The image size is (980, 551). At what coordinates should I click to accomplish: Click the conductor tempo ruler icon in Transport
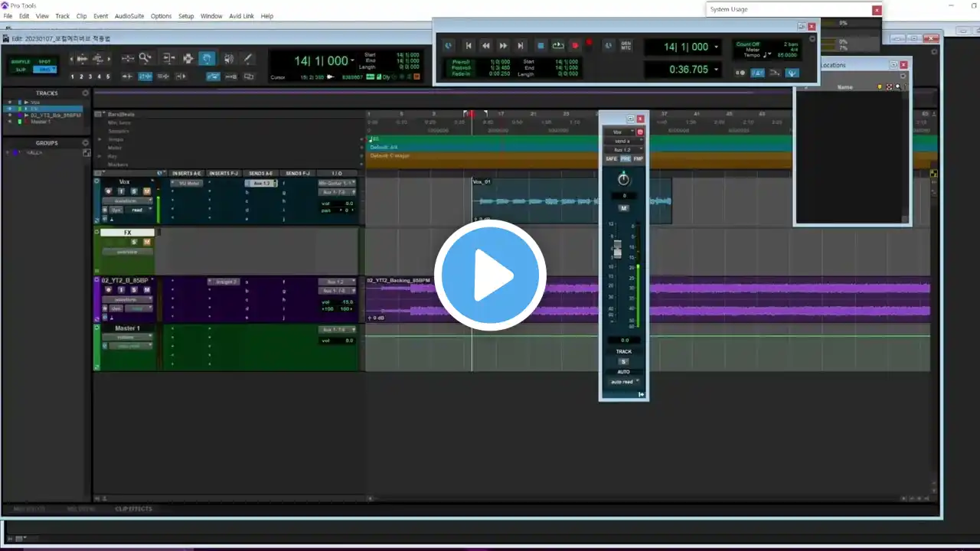pos(792,73)
